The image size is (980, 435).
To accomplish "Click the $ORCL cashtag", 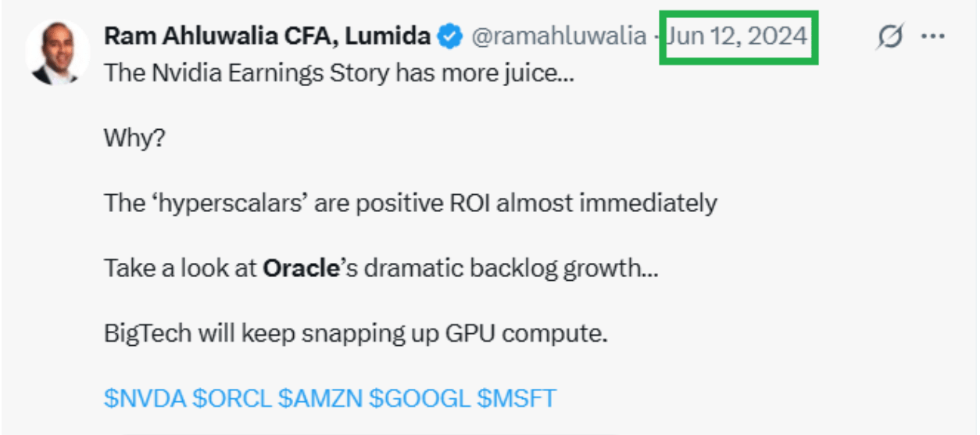I will (232, 398).
